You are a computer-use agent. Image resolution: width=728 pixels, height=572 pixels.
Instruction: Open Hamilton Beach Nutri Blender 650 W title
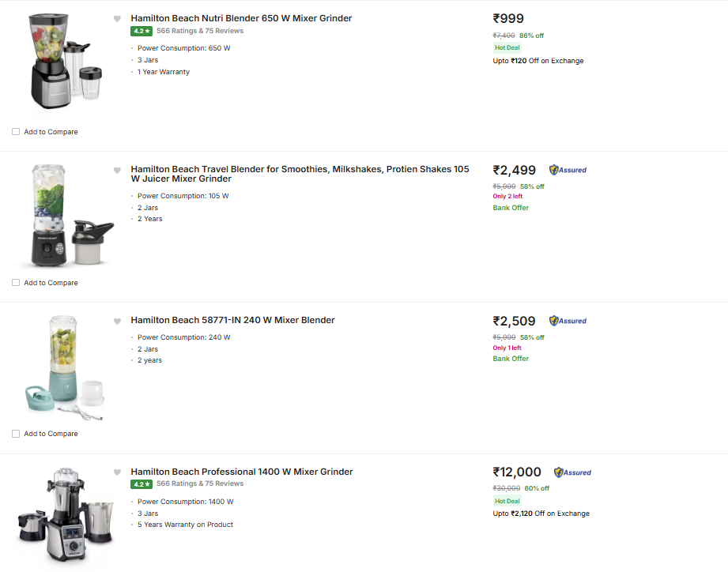click(x=241, y=18)
